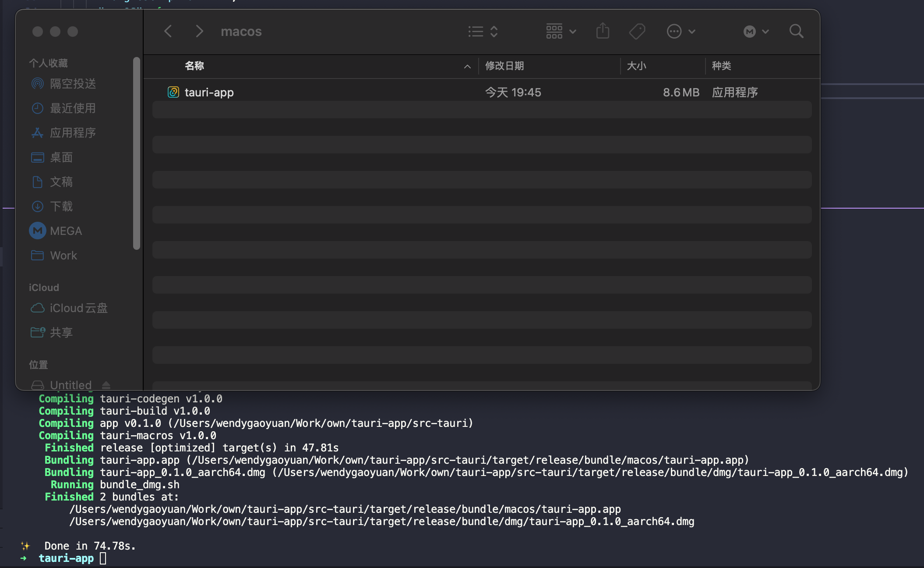Click 'Compiling tauri-codegen v1.0.0' terminal line
This screenshot has width=924, height=568.
point(130,399)
